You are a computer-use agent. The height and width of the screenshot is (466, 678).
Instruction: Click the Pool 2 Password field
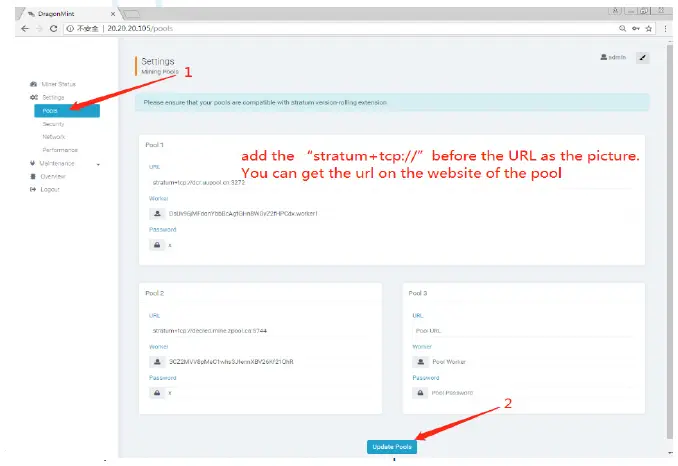269,393
